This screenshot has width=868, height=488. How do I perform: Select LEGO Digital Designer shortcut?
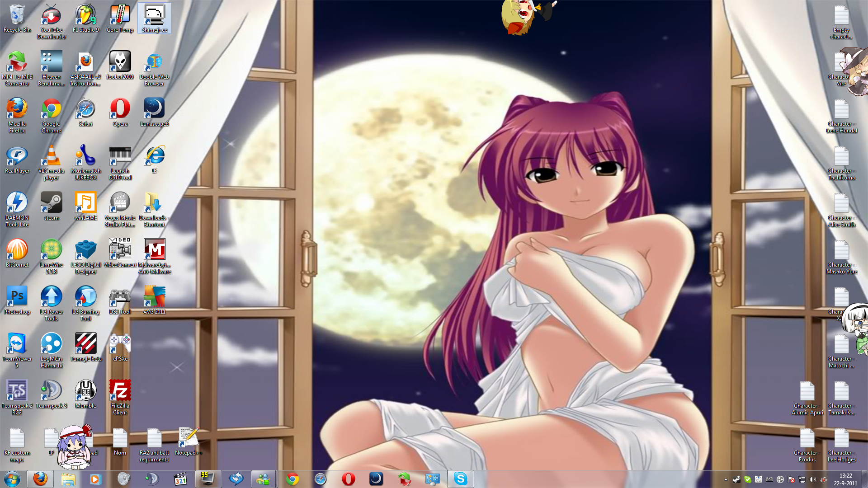(x=85, y=256)
